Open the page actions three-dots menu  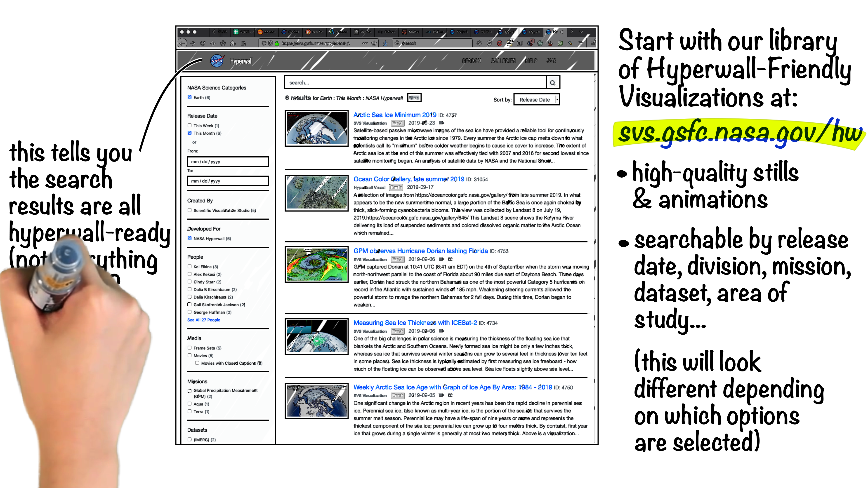(x=365, y=43)
